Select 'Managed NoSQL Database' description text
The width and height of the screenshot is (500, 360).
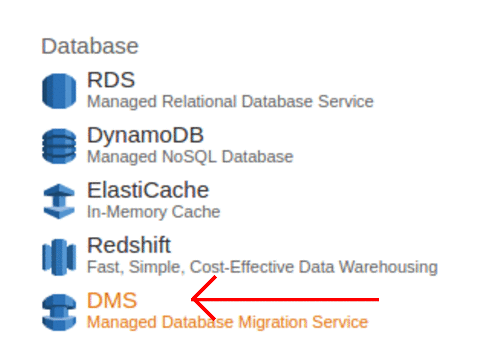190,157
